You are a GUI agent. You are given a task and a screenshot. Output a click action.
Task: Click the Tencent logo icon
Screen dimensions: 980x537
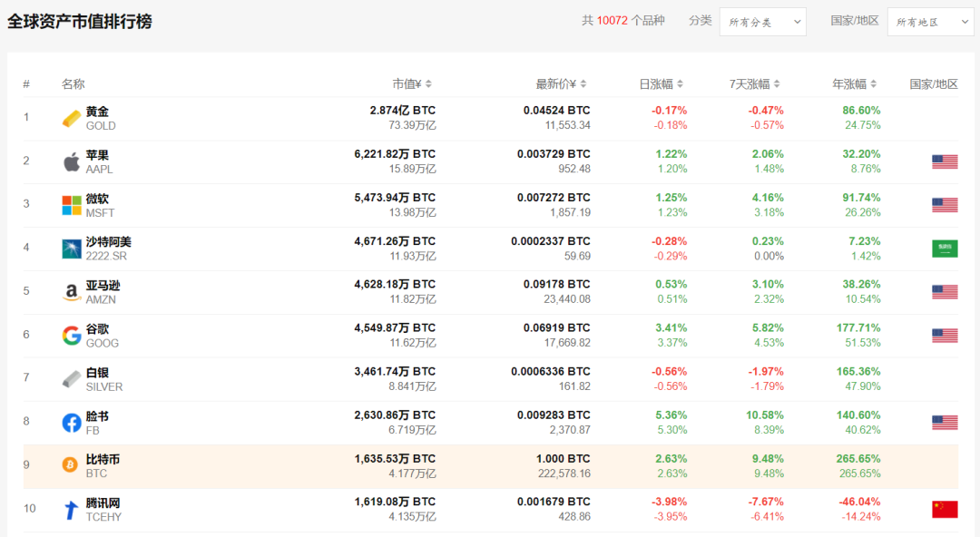tap(72, 511)
